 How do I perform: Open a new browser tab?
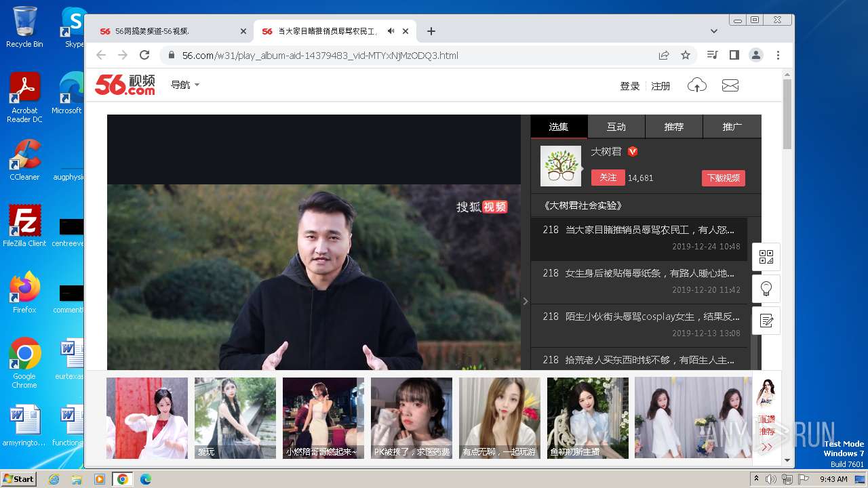pos(431,31)
